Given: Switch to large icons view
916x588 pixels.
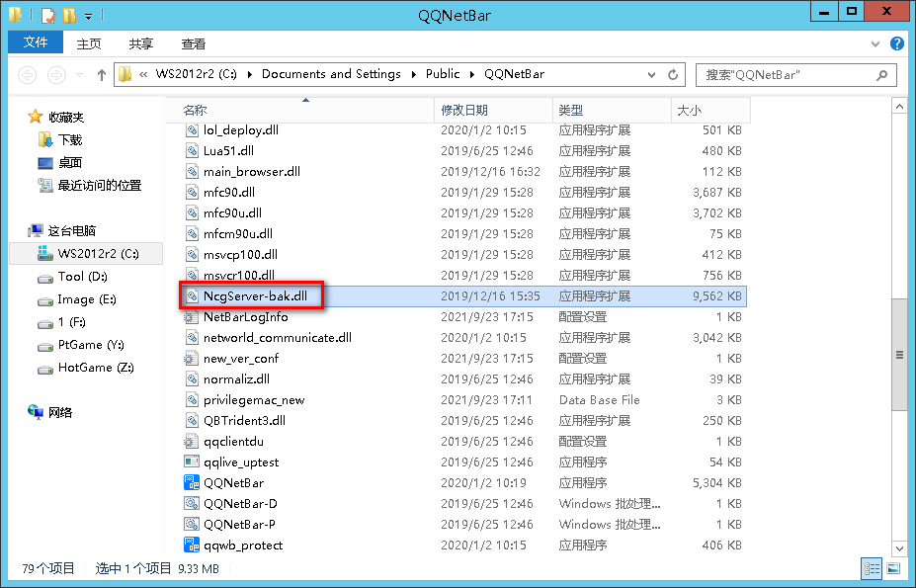Looking at the screenshot, I should [893, 568].
